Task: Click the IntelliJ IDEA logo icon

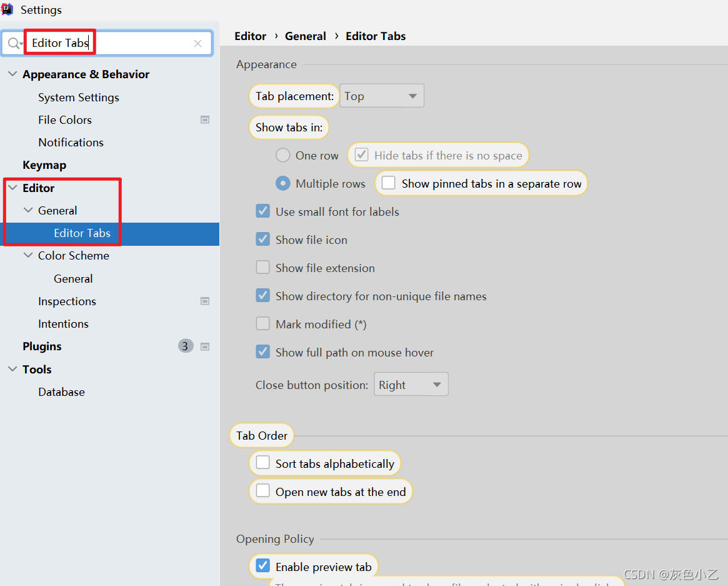Action: coord(7,9)
